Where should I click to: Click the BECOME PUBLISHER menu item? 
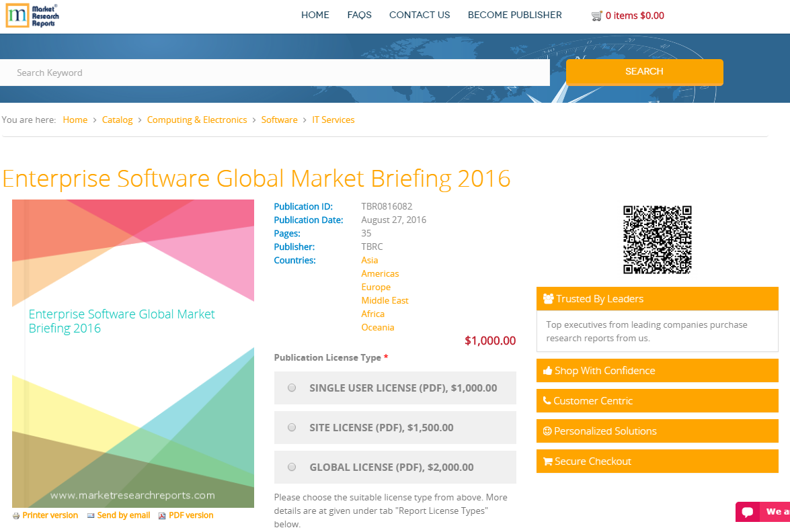click(514, 15)
